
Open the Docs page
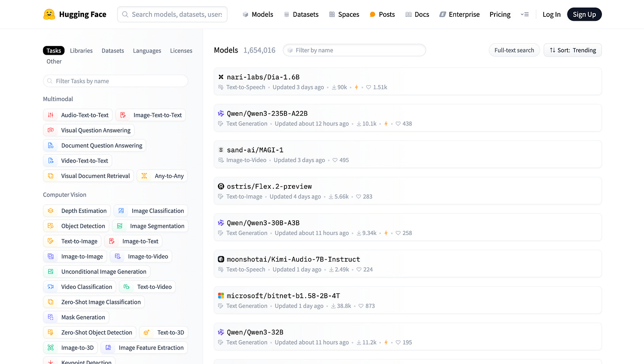pos(417,14)
